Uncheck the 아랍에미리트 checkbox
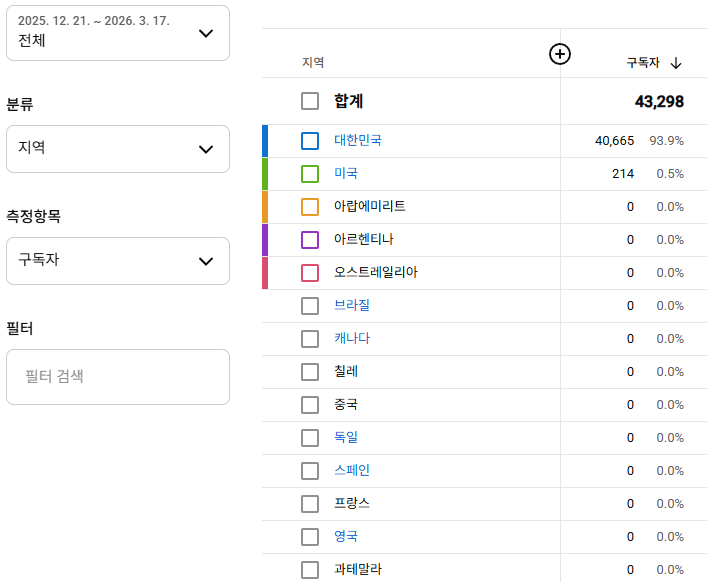Viewport: 707px width, 582px height. coord(310,207)
